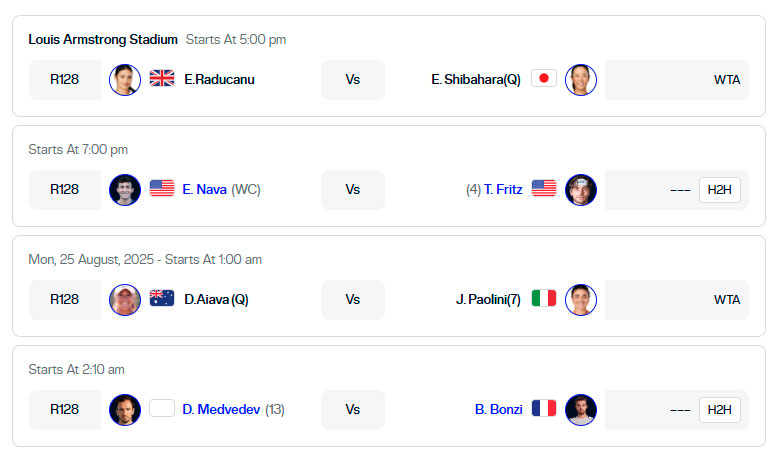Open T. Fritz player link

coord(503,190)
